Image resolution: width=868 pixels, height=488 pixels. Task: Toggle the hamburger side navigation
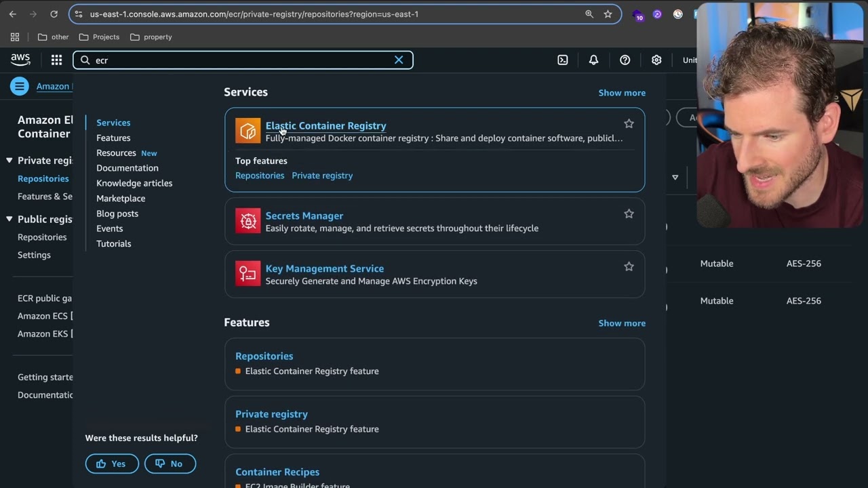click(19, 86)
